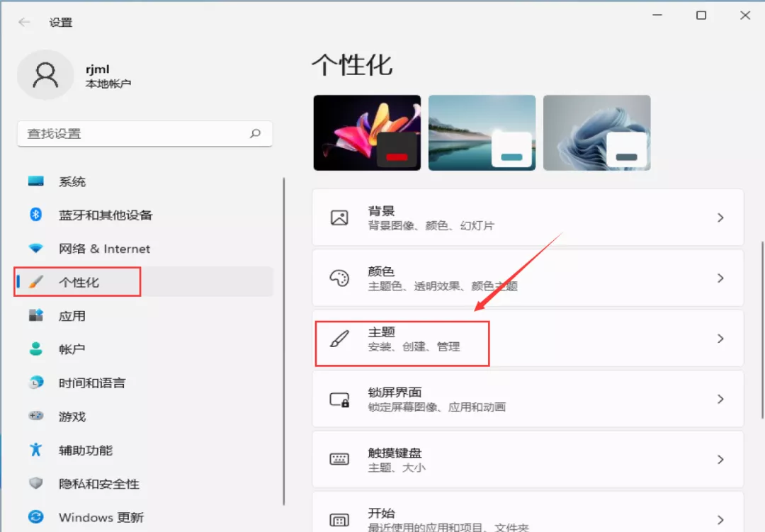Click the 背景 picture icon
Image resolution: width=765 pixels, height=532 pixels.
coord(339,217)
